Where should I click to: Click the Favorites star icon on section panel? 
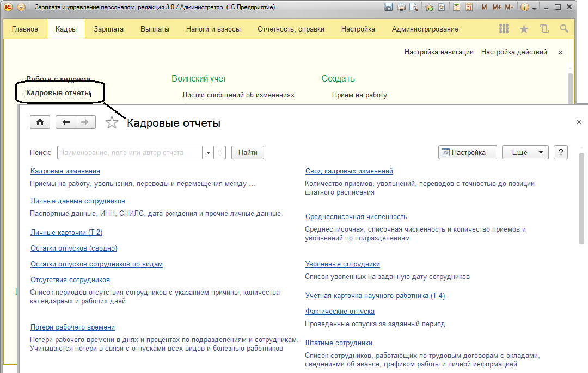click(524, 29)
